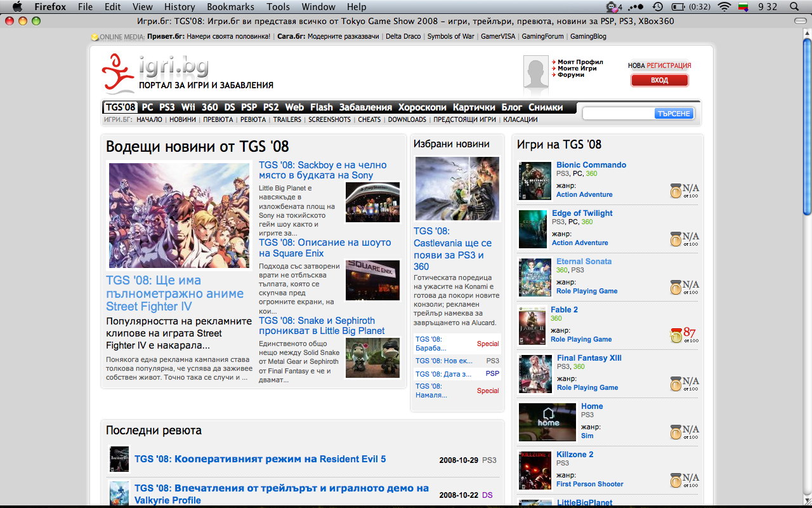Viewport: 812px width, 508px height.
Task: Click the Castlevania featured news image
Action: 457,189
